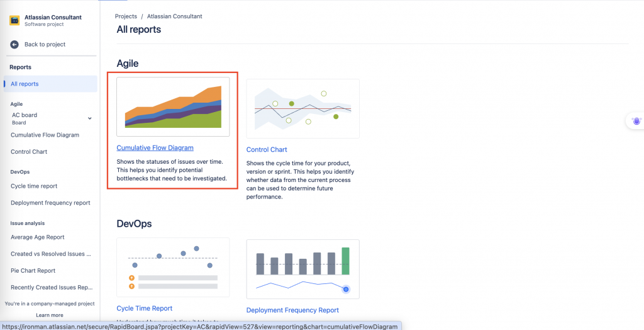Open Cumulative Flow Diagram in sidebar
This screenshot has height=330, width=644.
pyautogui.click(x=45, y=135)
